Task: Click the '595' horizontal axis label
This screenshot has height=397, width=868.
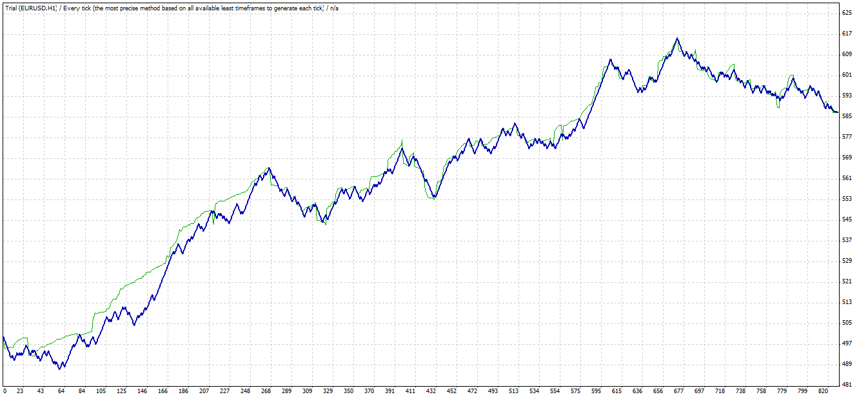Action: [x=596, y=391]
